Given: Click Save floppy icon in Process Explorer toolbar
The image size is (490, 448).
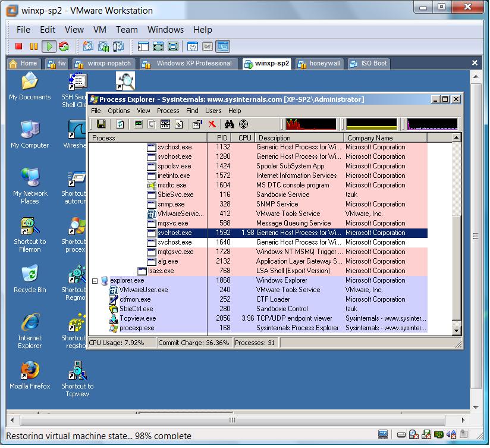Looking at the screenshot, I should tap(101, 124).
